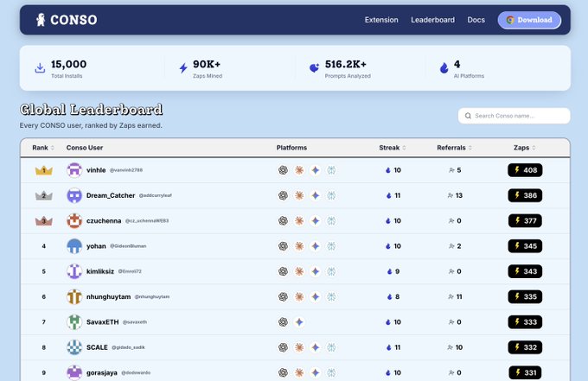Open the Docs nav link
Viewport: 588px width, 381px height.
[476, 20]
